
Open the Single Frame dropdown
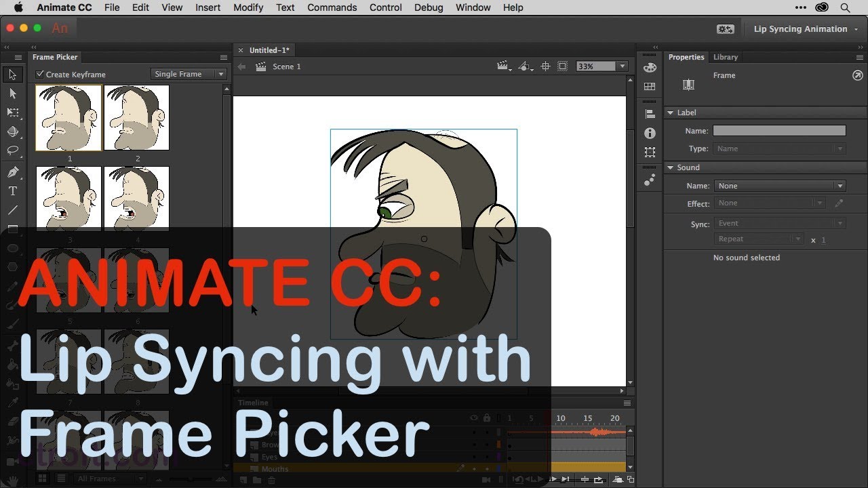point(189,74)
